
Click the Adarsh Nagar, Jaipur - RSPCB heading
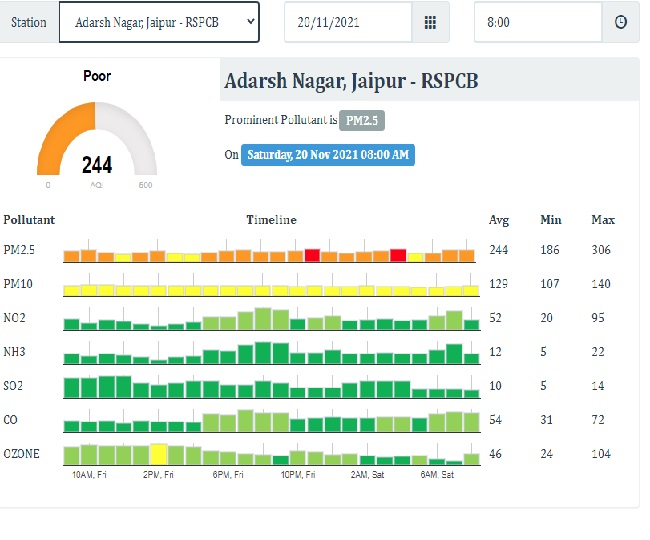[x=351, y=81]
